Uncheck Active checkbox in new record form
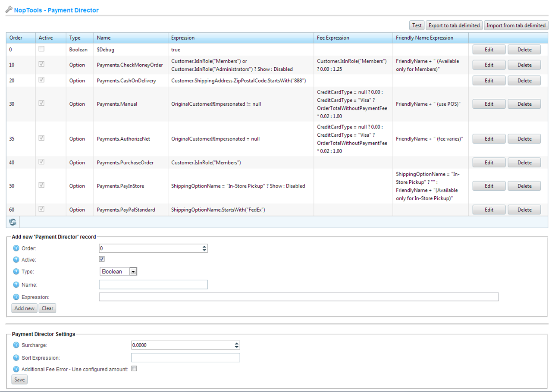The image size is (552, 392). (x=102, y=259)
